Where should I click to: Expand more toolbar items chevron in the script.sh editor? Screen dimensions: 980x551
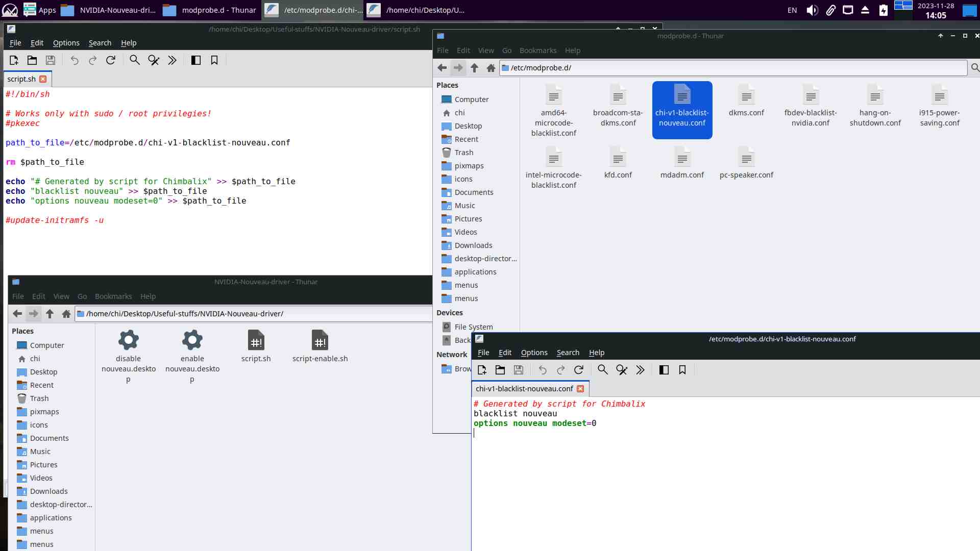tap(172, 60)
